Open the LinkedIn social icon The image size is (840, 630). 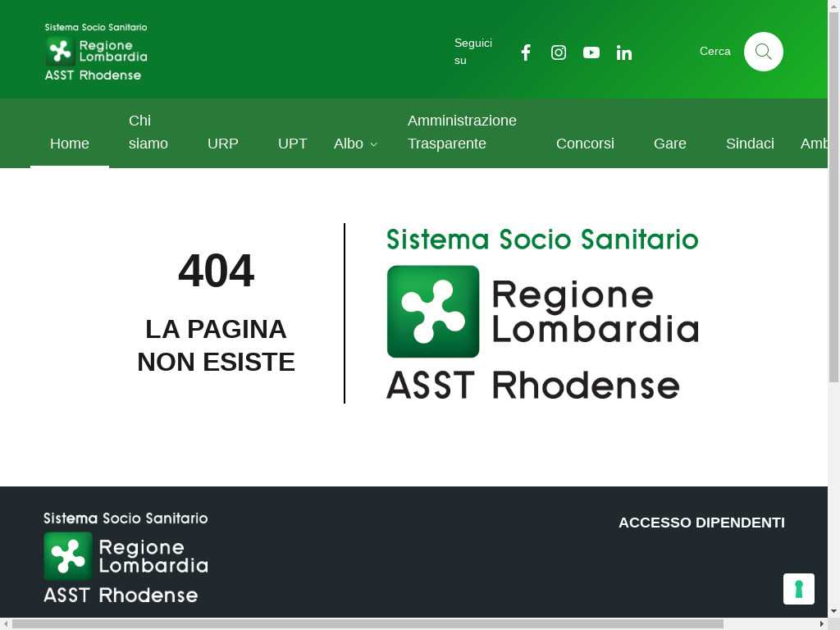[x=623, y=52]
